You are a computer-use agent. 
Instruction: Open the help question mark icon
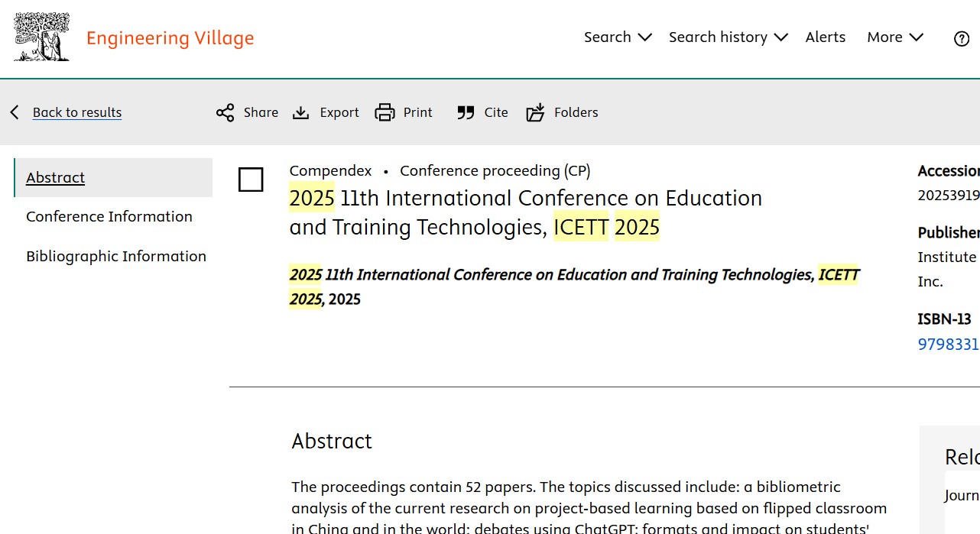click(962, 39)
